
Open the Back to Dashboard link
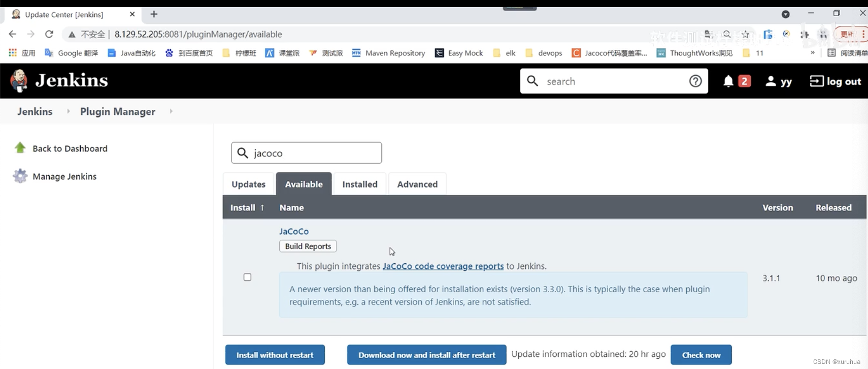point(70,148)
